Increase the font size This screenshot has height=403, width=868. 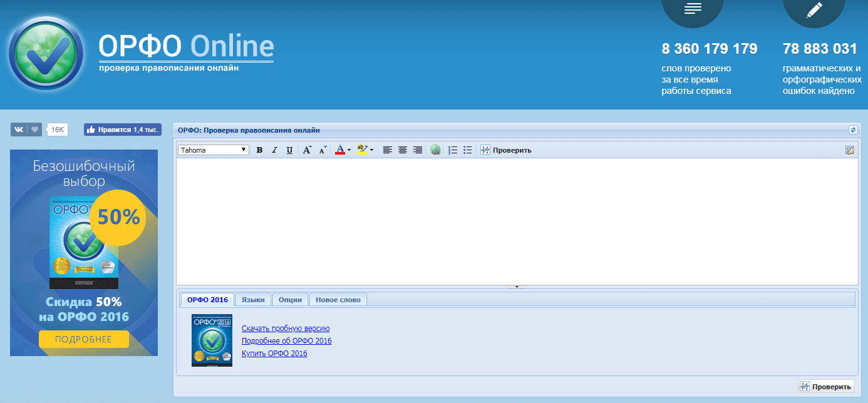(x=307, y=150)
